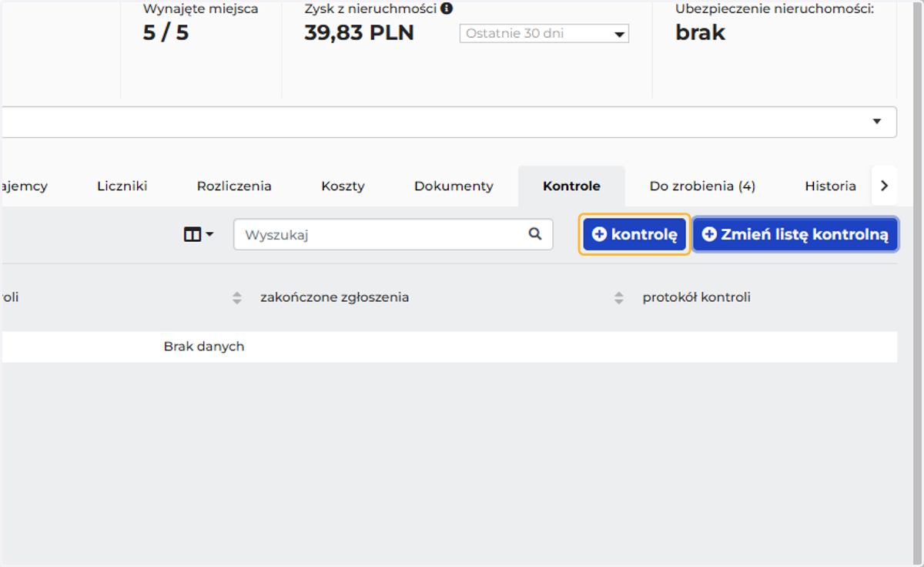Screen dimensions: 924x567
Task: Switch to the Liczniki tab
Action: (122, 186)
